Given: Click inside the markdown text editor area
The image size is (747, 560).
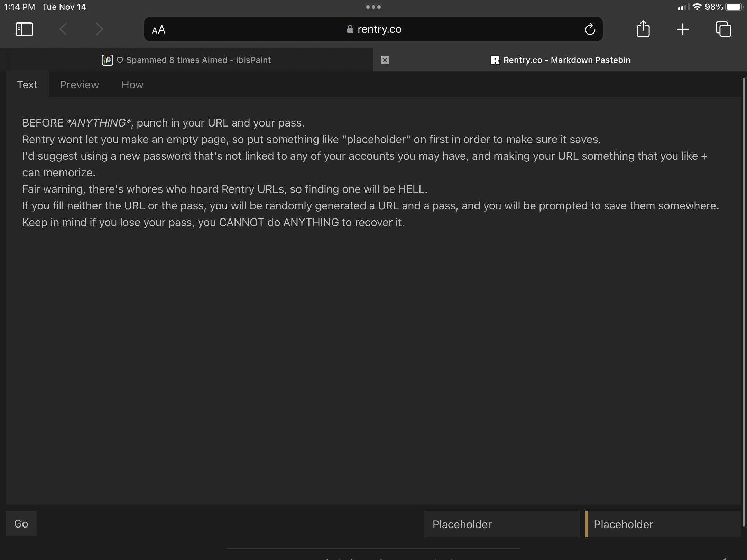Looking at the screenshot, I should 373,346.
